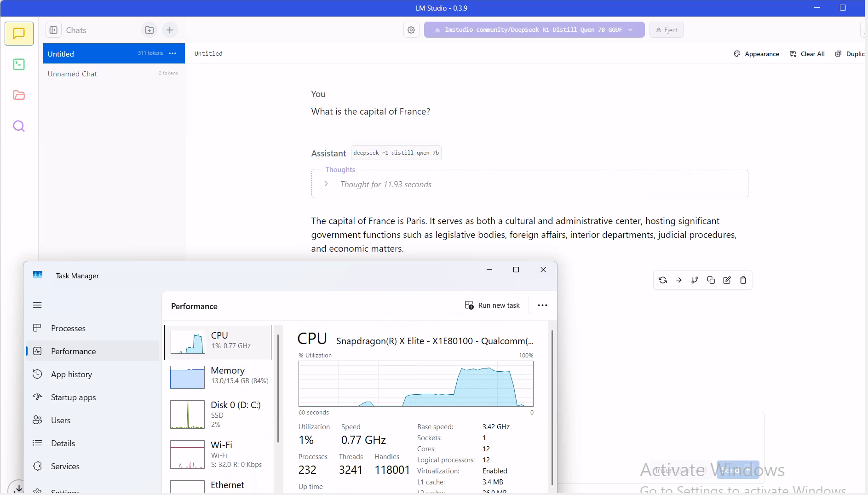Continue the assistant message arrow icon
The height and width of the screenshot is (495, 868).
679,280
